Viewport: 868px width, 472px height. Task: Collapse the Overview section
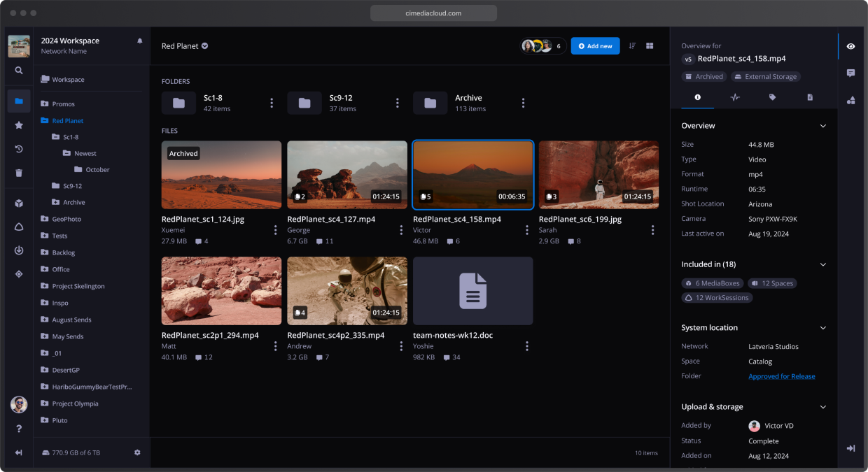(x=823, y=126)
